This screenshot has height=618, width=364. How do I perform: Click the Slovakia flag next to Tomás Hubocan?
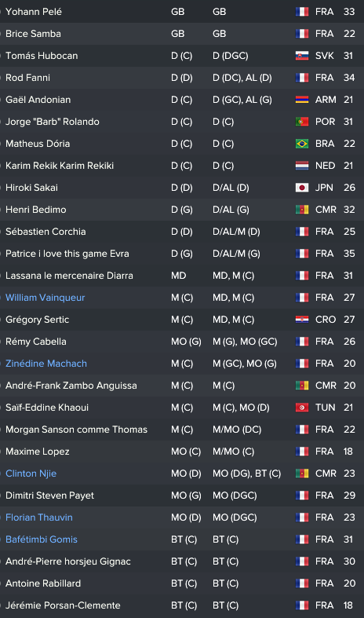pyautogui.click(x=302, y=56)
